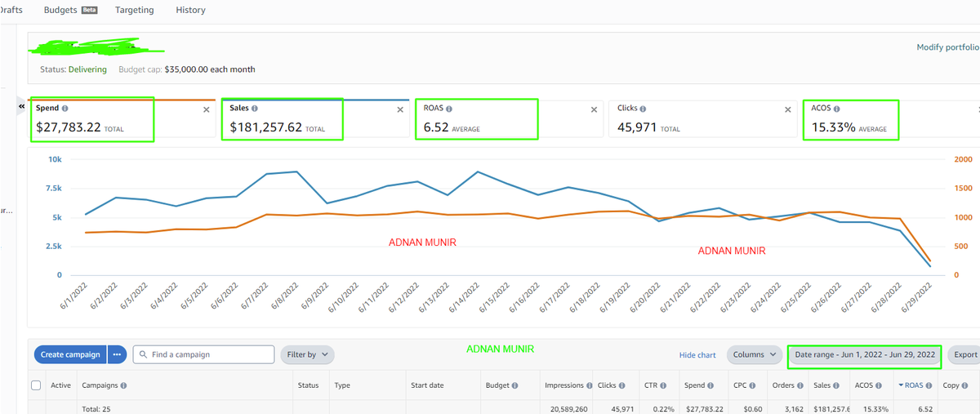Open the Targeting tab
The width and height of the screenshot is (980, 414).
(134, 11)
